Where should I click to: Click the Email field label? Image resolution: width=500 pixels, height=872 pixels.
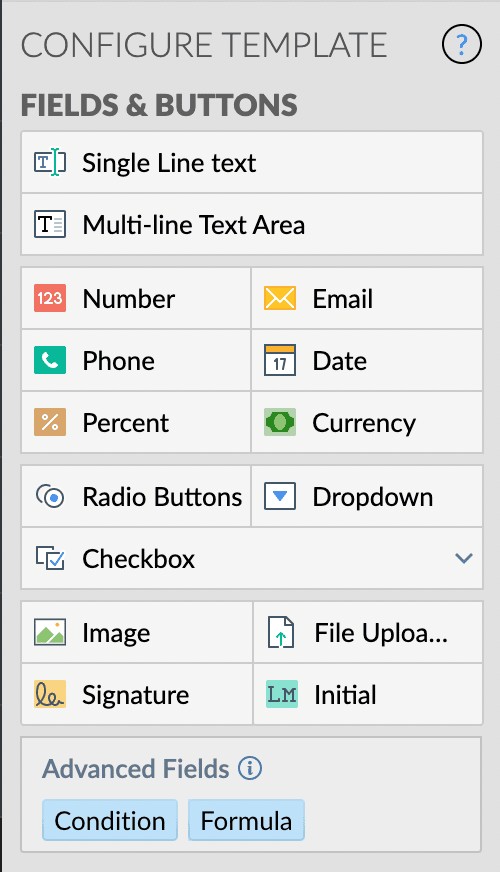pos(343,299)
